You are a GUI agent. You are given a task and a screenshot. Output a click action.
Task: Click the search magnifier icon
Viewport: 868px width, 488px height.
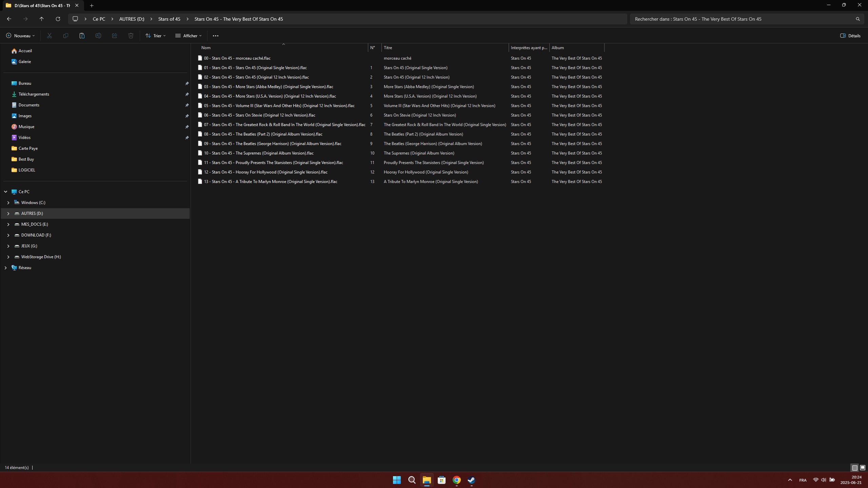click(858, 19)
